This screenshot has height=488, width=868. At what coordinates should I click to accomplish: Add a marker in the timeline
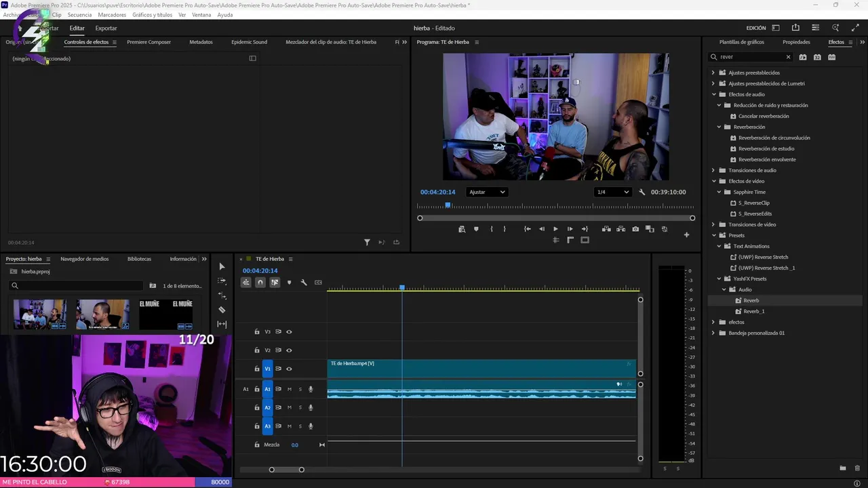(290, 283)
